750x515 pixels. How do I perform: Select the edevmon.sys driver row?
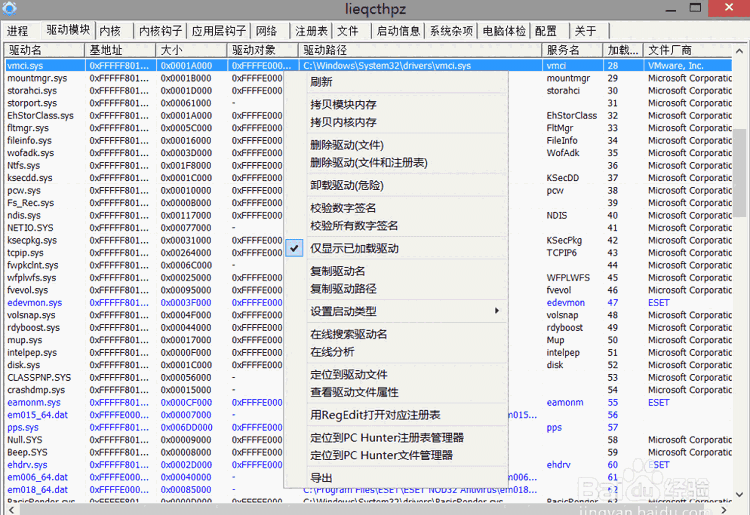(x=34, y=303)
